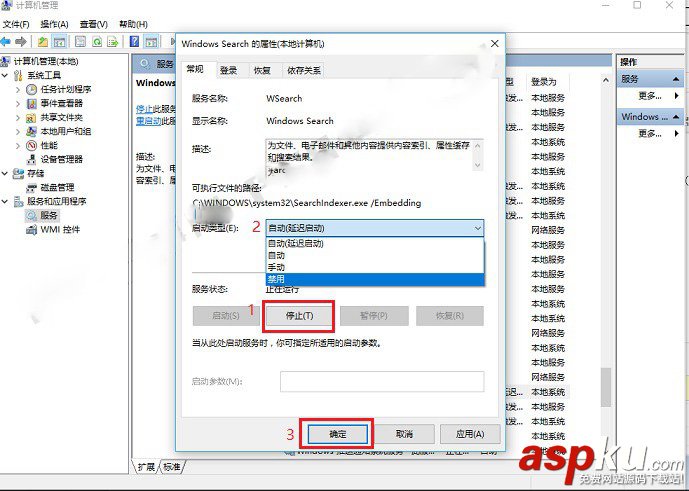Switch to the 恢复 tab
The height and width of the screenshot is (491, 689).
click(262, 70)
